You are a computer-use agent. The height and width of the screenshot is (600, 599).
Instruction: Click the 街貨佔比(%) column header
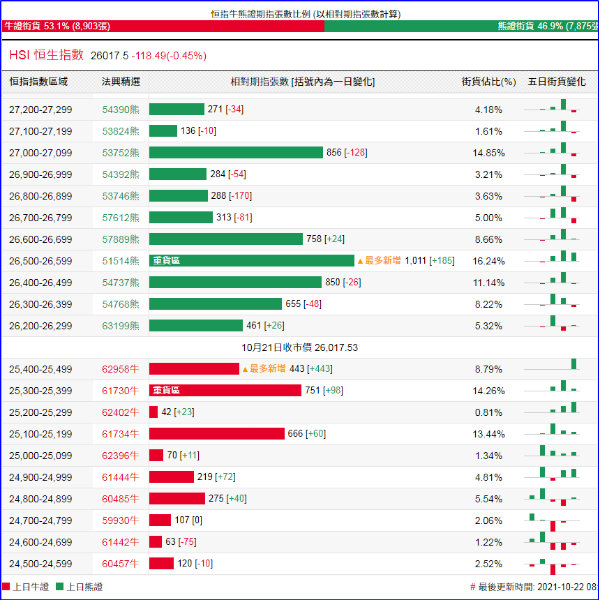[489, 82]
